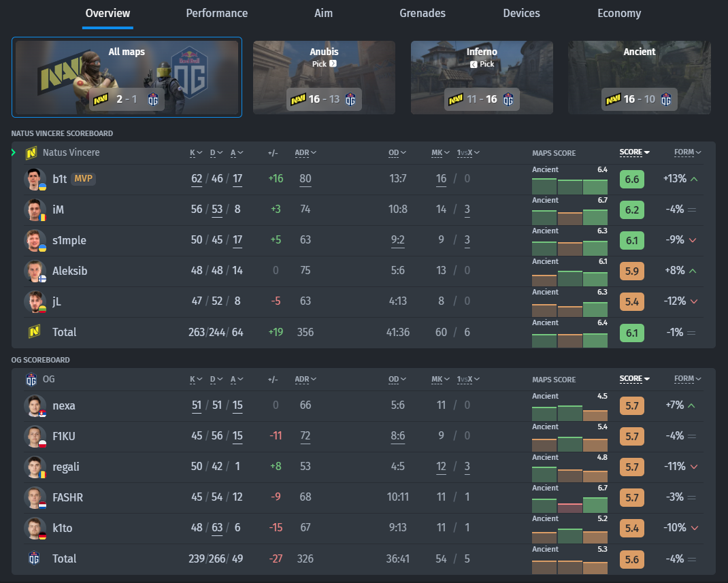The image size is (728, 583).
Task: Open k1to's player name link
Action: 62,528
